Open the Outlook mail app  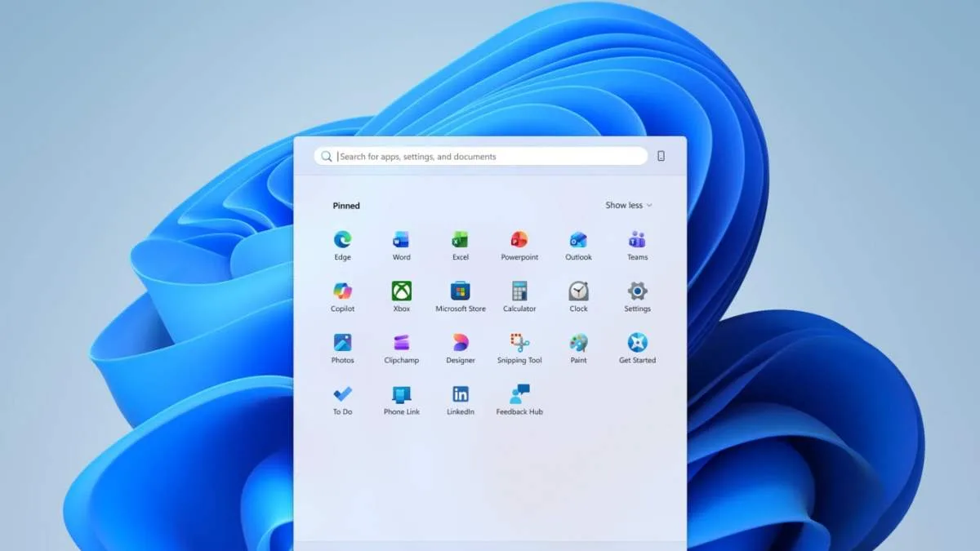pos(578,246)
